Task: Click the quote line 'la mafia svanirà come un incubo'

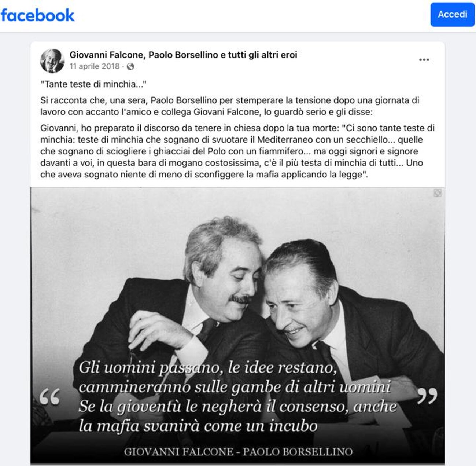Action: pos(198,426)
